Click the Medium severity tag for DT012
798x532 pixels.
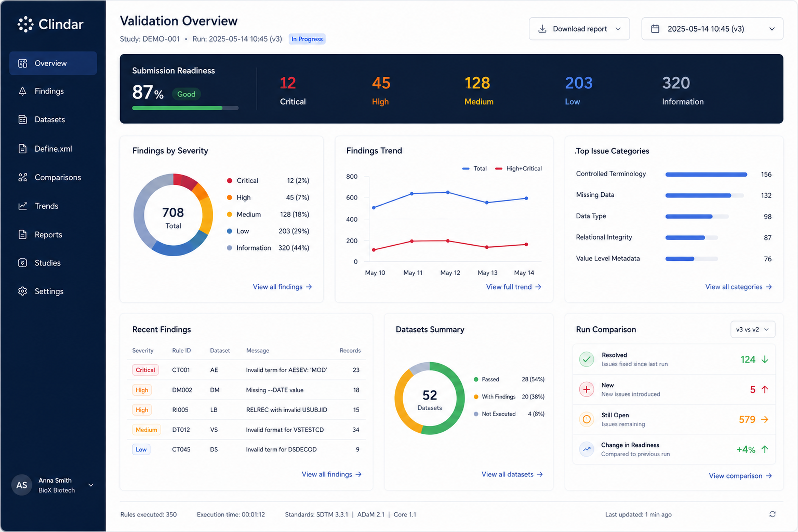(x=146, y=430)
